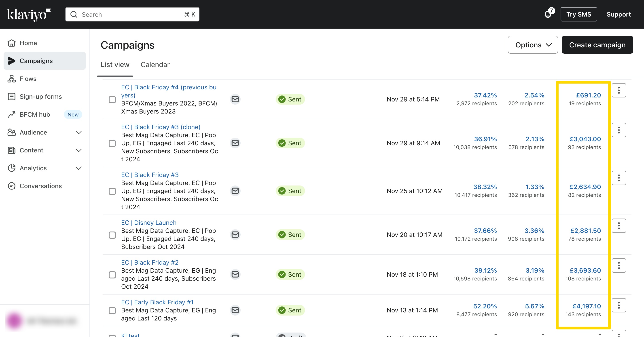Check the Disney Launch campaign checkbox
Screen dimensions: 644x337
[x=112, y=235]
